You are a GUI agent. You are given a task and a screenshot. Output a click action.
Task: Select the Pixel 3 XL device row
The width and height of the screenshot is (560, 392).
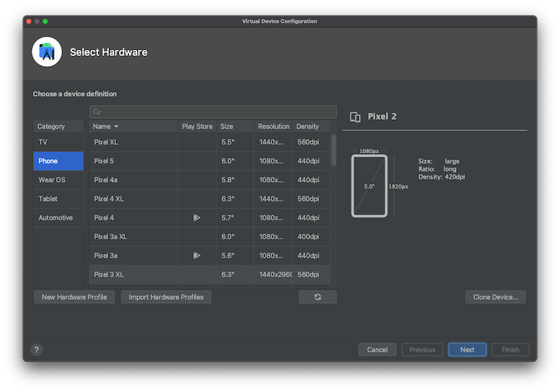[209, 275]
